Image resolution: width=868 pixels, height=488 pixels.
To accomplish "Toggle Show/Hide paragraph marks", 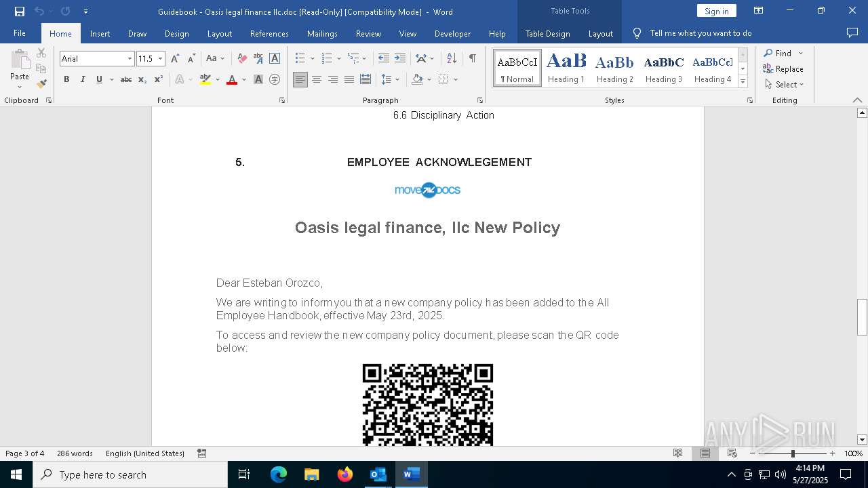I will click(x=472, y=59).
